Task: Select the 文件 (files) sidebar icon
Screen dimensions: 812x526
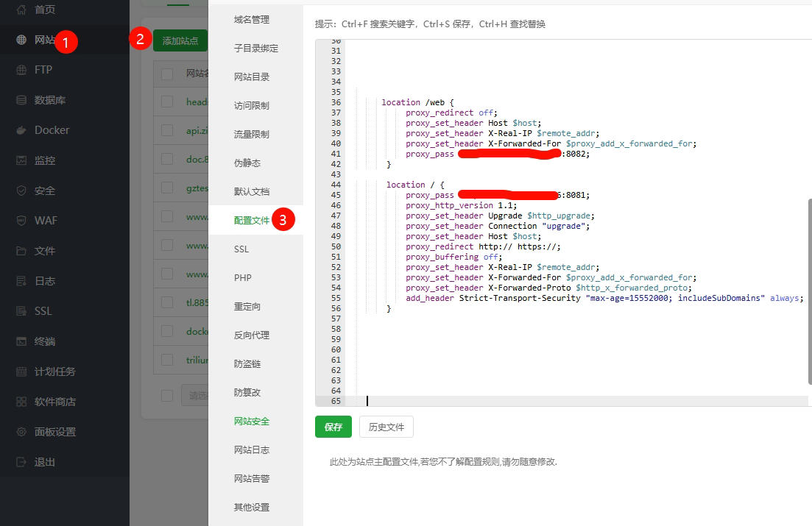Action: [x=41, y=250]
